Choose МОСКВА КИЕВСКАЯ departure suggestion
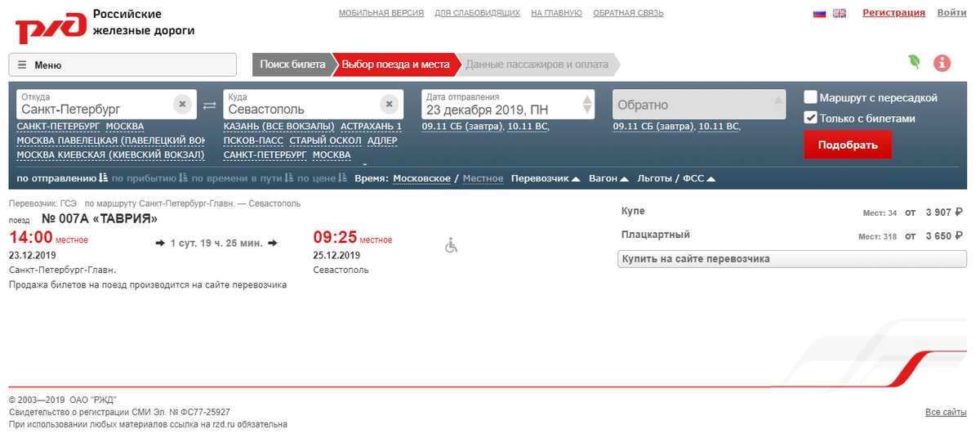980x443 pixels. coord(110,154)
